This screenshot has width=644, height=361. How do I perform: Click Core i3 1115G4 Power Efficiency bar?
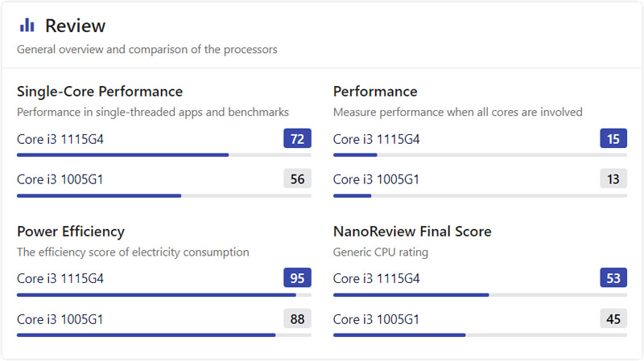point(164,294)
